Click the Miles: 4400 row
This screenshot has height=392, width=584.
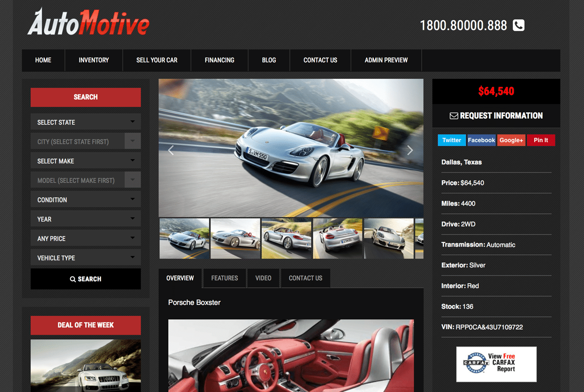(497, 203)
